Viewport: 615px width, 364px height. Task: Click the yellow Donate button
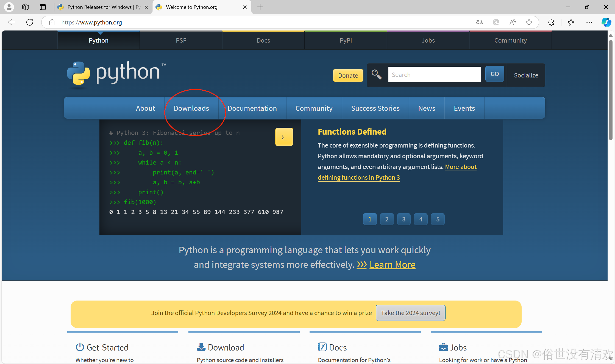click(348, 76)
